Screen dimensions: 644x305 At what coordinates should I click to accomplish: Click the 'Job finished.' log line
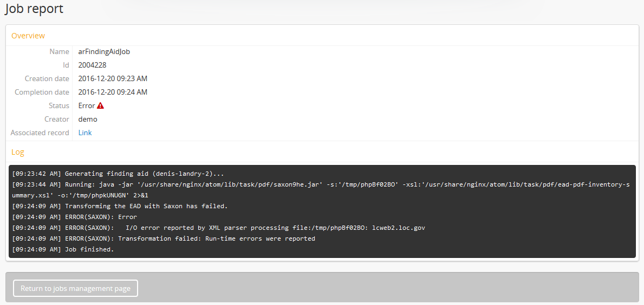coord(63,249)
